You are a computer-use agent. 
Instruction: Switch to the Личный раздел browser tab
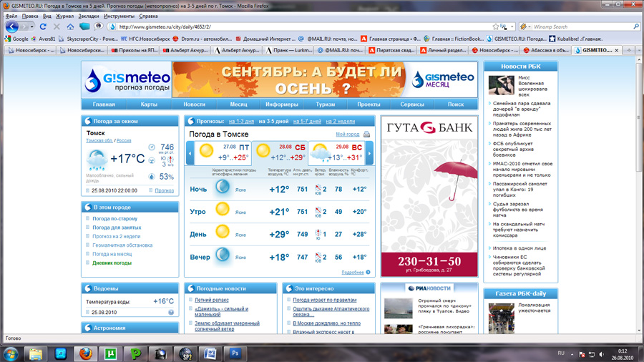pos(443,50)
